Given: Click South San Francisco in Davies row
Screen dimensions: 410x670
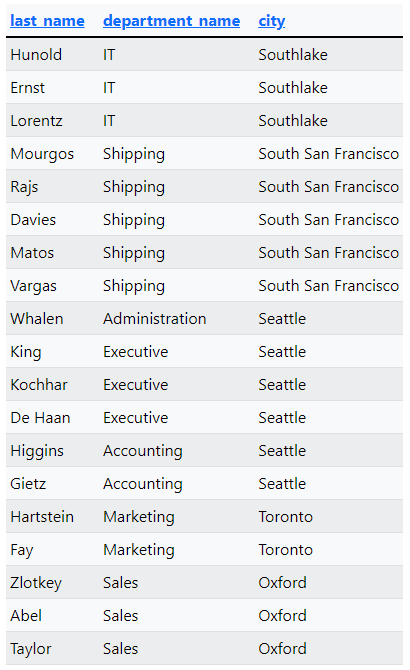Looking at the screenshot, I should click(328, 220).
